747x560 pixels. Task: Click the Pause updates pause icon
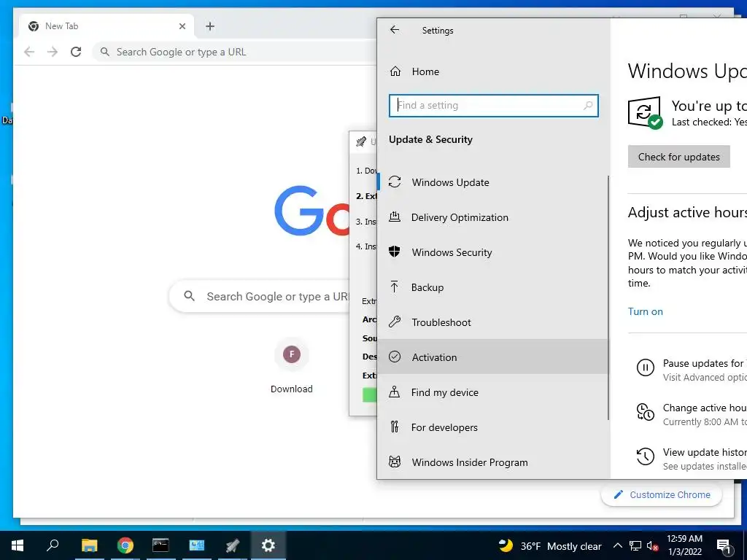tap(646, 367)
